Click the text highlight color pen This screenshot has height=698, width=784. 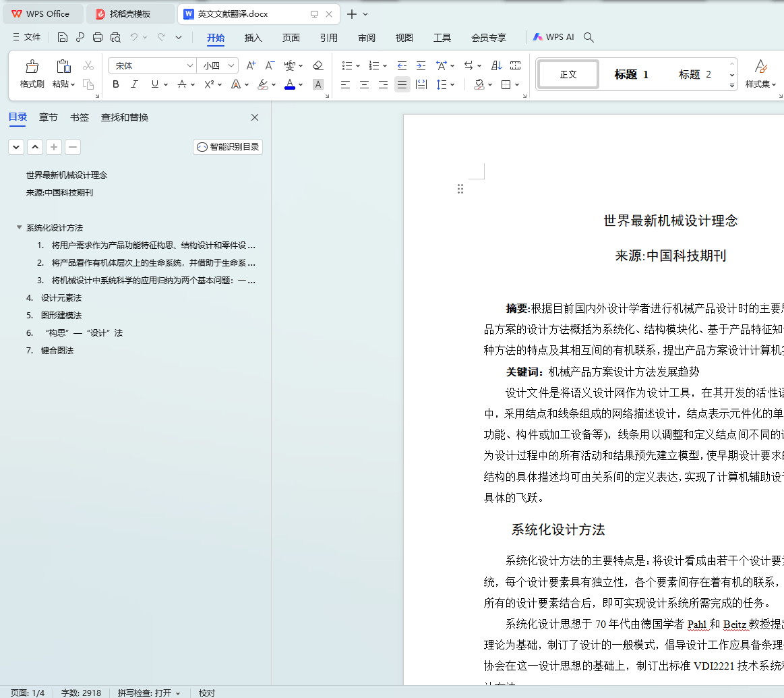(x=263, y=84)
